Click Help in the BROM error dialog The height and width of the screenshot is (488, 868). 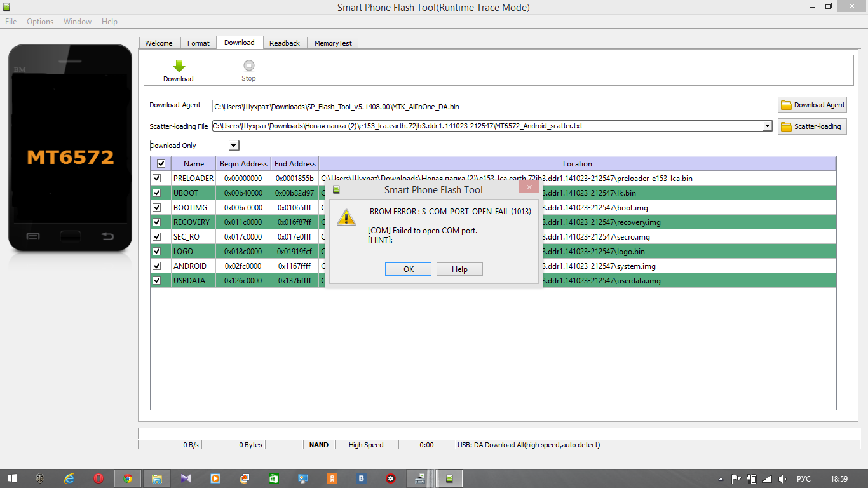click(459, 269)
